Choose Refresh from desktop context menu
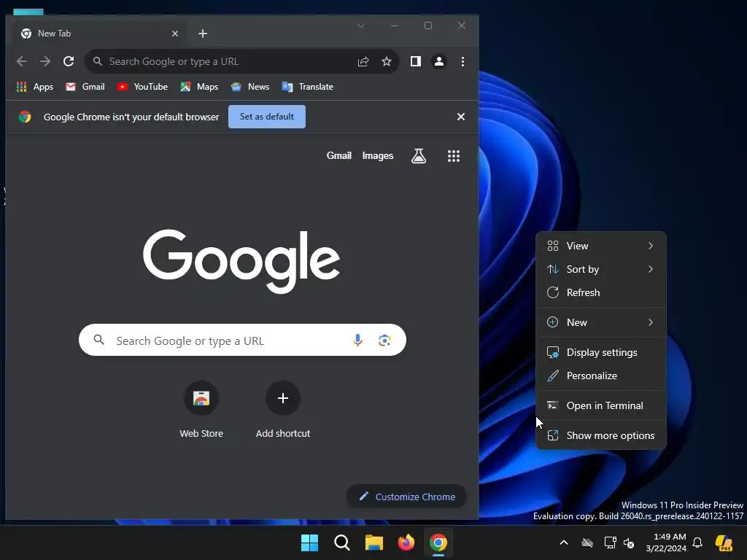The width and height of the screenshot is (747, 560). pos(601,292)
